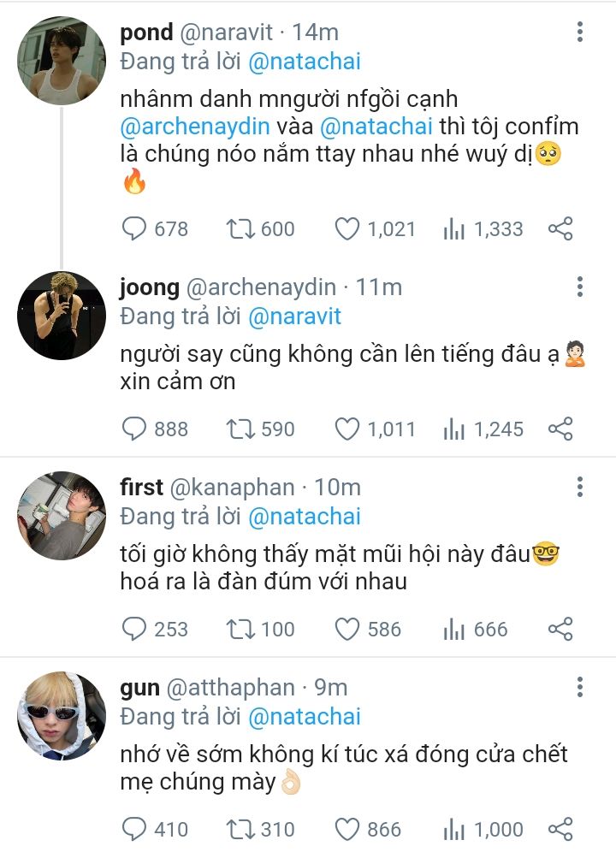Like pond's tweet with 1,021 likes
This screenshot has width=616, height=852.
pyautogui.click(x=346, y=228)
